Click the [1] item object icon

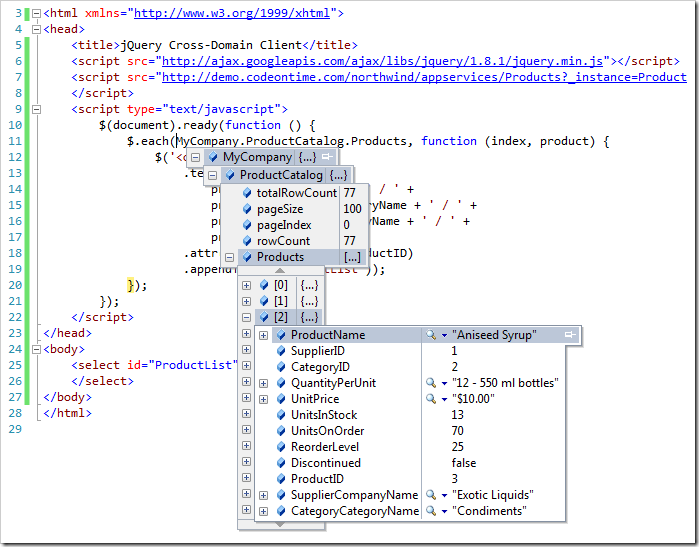264,301
